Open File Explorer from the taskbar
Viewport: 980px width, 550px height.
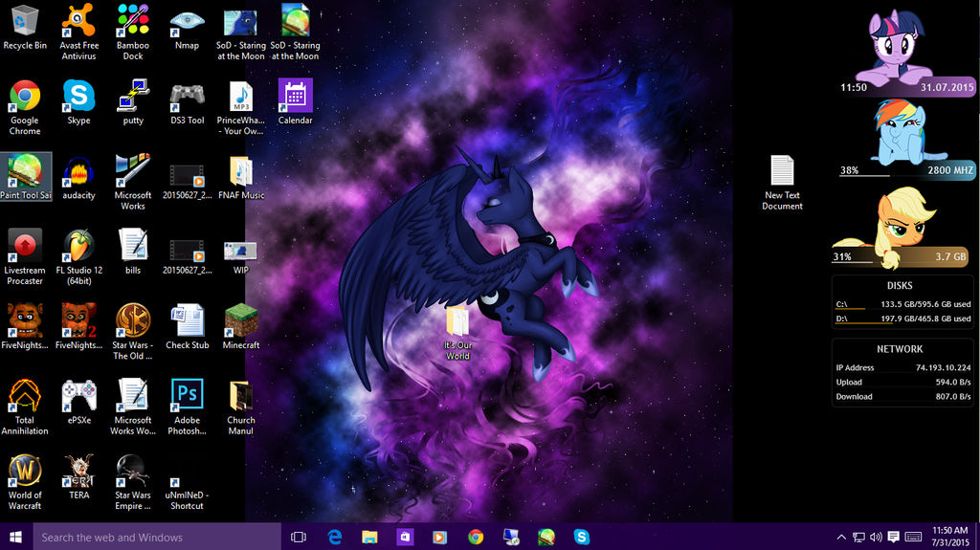(x=369, y=537)
